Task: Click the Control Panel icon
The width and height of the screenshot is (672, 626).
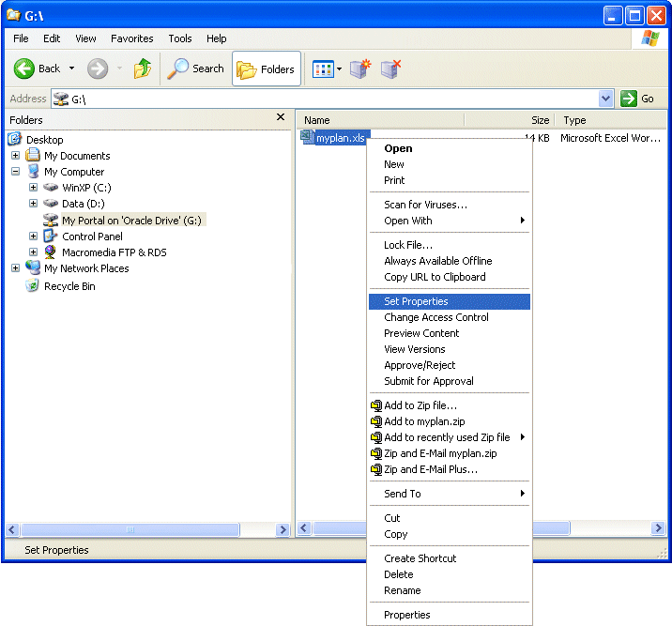Action: point(50,236)
